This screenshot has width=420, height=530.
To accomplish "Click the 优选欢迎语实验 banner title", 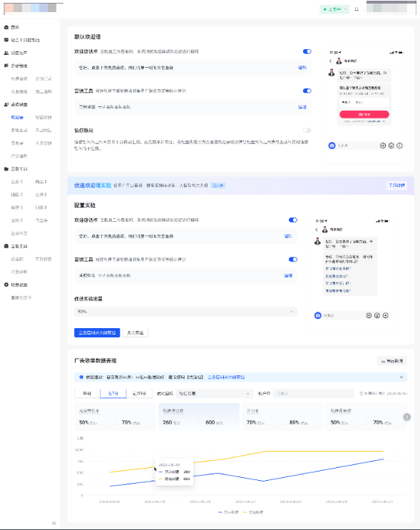I will pos(93,185).
